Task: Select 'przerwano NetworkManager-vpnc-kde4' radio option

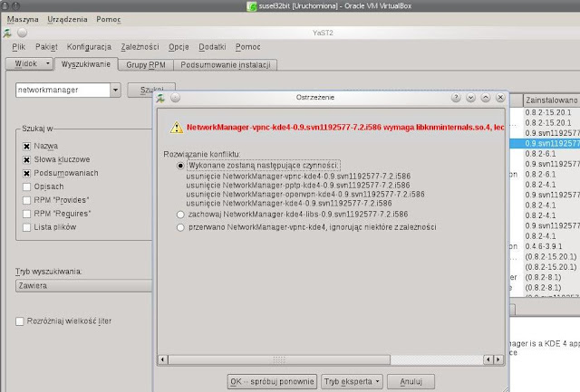Action: [180, 227]
